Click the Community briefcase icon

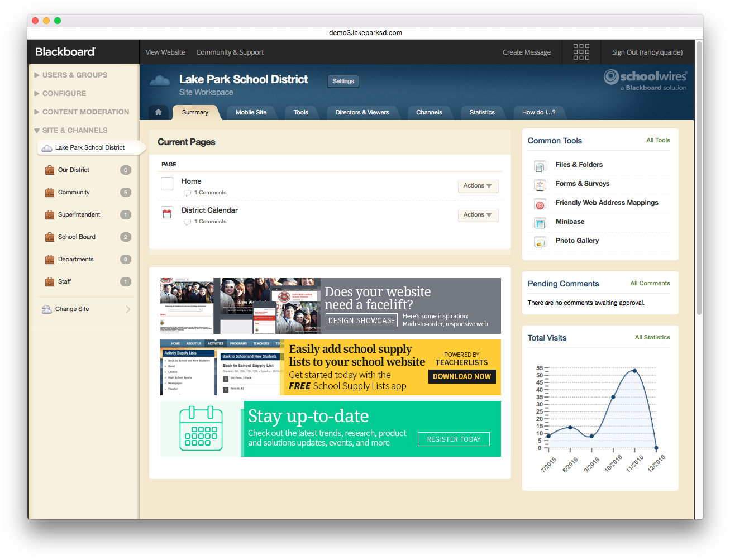click(x=50, y=192)
